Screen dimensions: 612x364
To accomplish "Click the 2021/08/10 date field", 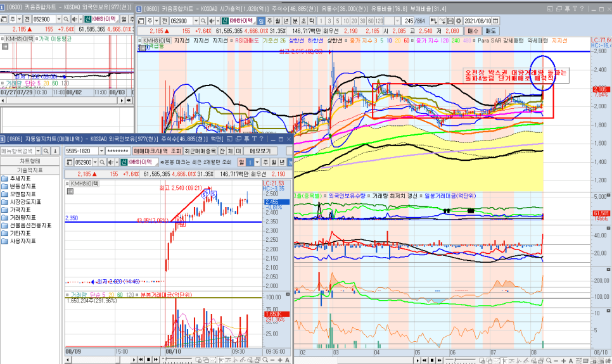I will pos(477,21).
